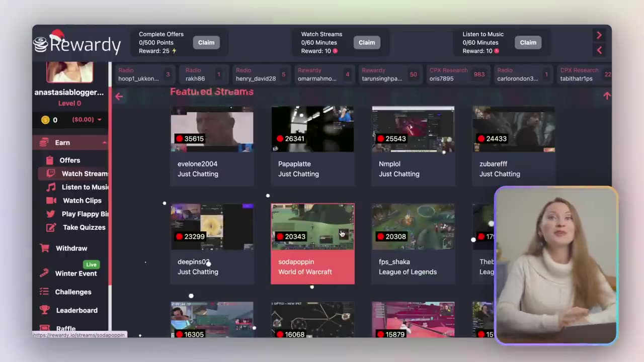The image size is (644, 362).
Task: Open the stream with 16305 viewers
Action: pyautogui.click(x=212, y=320)
